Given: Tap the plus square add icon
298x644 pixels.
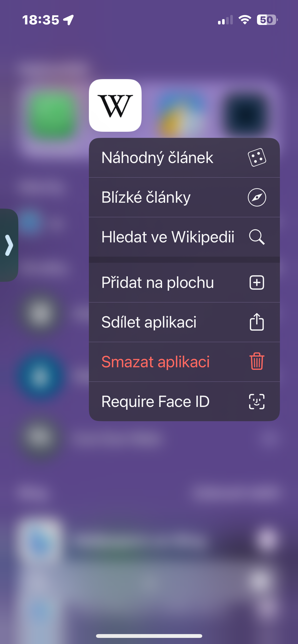Looking at the screenshot, I should [257, 283].
